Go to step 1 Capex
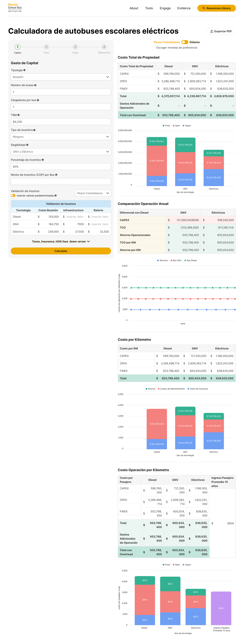 (17, 47)
